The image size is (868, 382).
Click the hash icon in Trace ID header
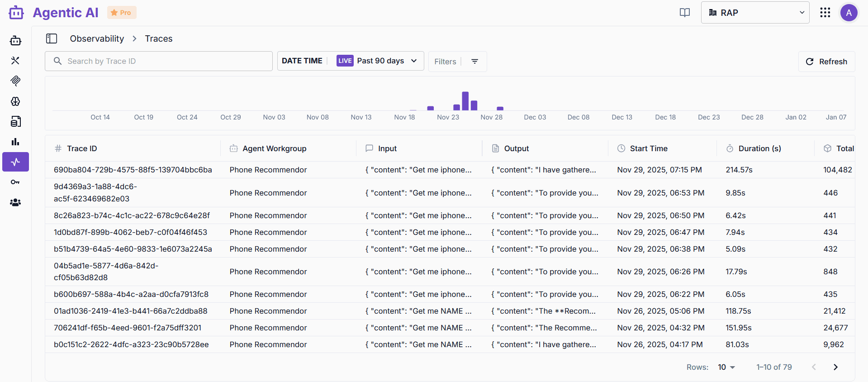[58, 148]
